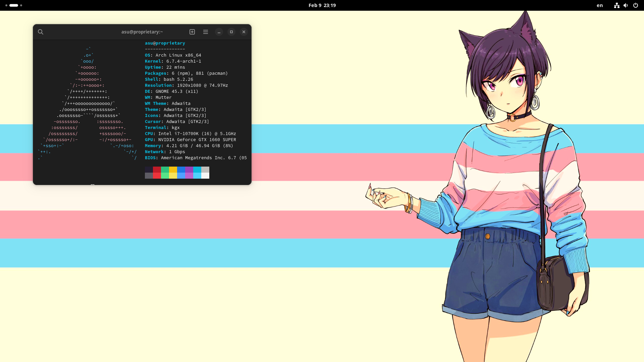Image resolution: width=644 pixels, height=362 pixels.
Task: Click the 'OS: Arch Linux x86_64' line
Action: [173, 55]
